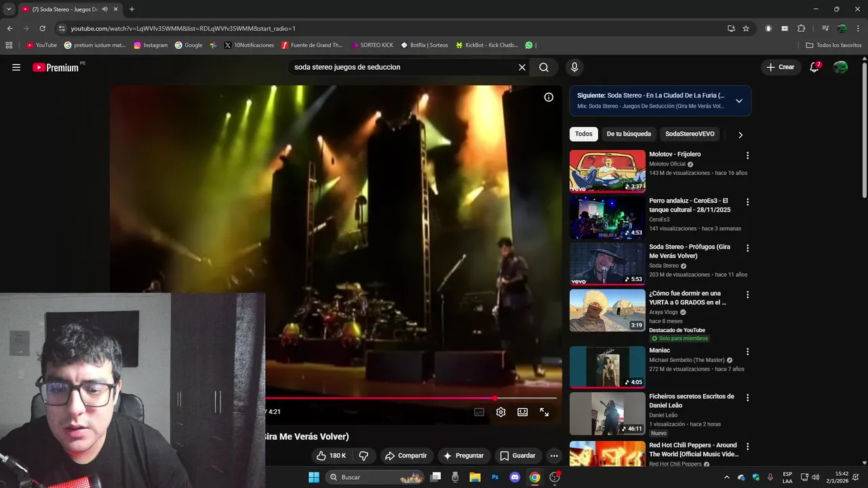Open YouTube notifications bell
Image resolution: width=868 pixels, height=488 pixels.
pyautogui.click(x=814, y=67)
